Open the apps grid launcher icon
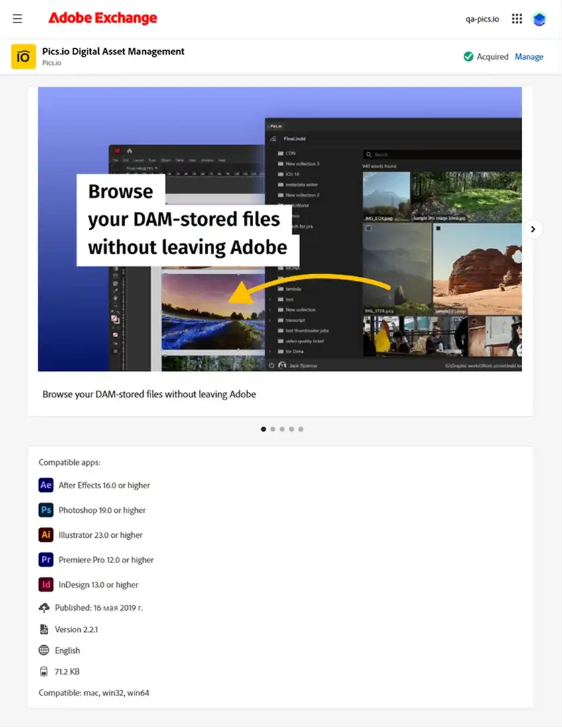 517,19
